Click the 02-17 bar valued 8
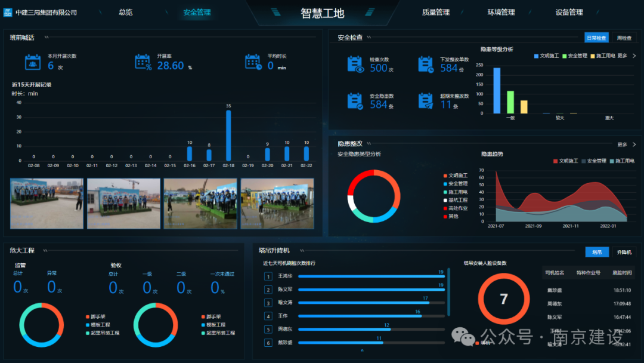Viewport: 644px width, 363px height. 209,155
